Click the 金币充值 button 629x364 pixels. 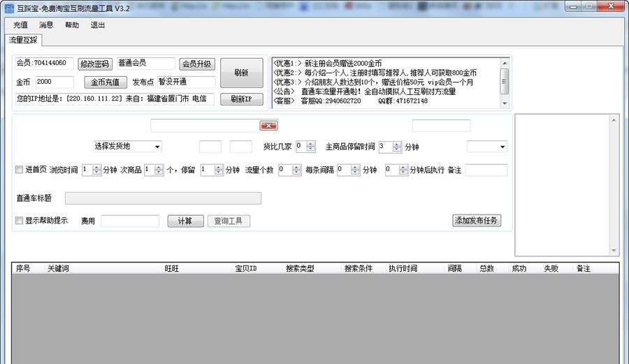tap(106, 82)
